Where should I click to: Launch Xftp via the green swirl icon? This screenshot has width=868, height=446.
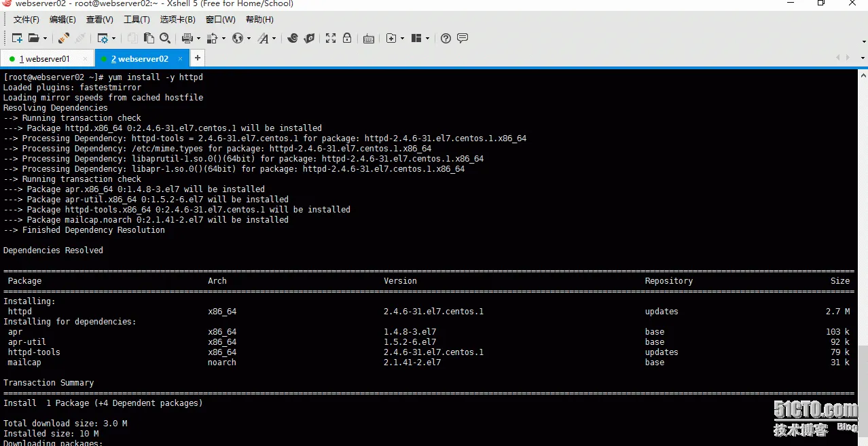coord(293,38)
